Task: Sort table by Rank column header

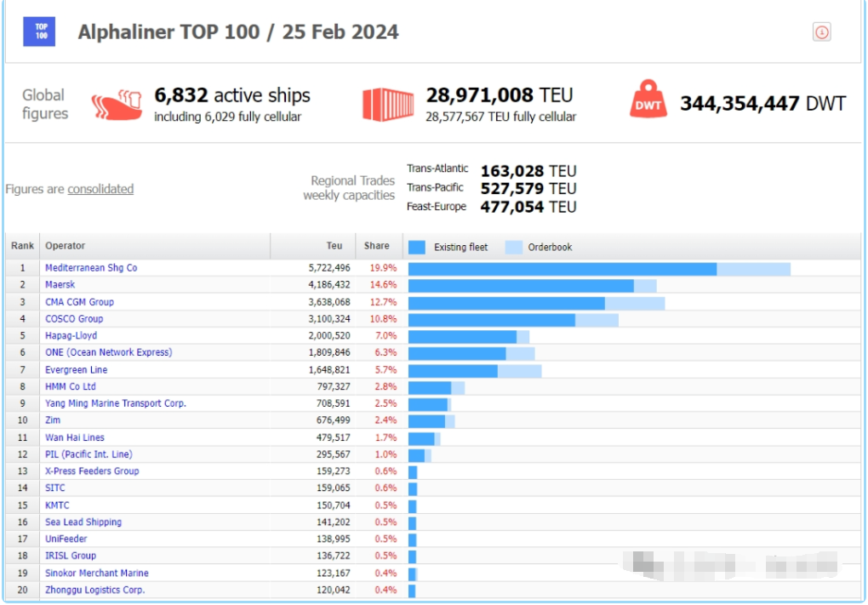Action: 23,246
